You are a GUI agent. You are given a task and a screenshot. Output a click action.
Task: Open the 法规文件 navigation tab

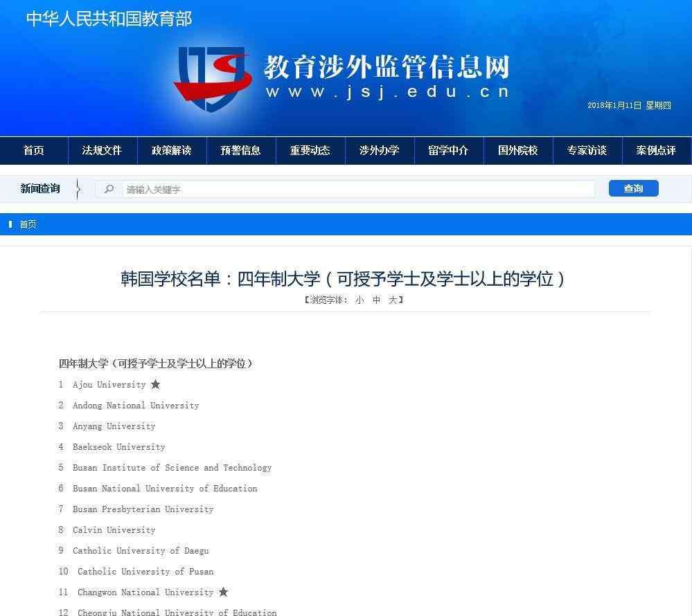click(102, 150)
